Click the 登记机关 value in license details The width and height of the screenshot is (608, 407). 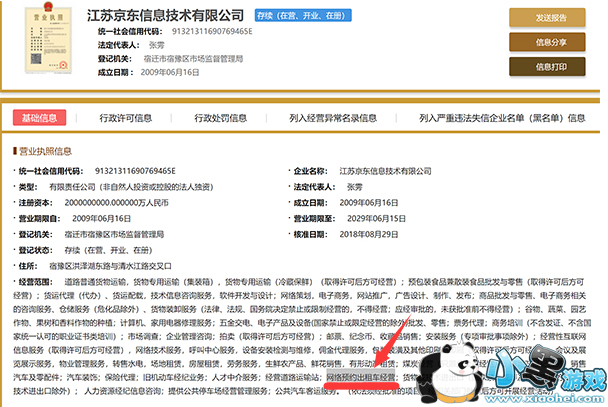tap(114, 235)
